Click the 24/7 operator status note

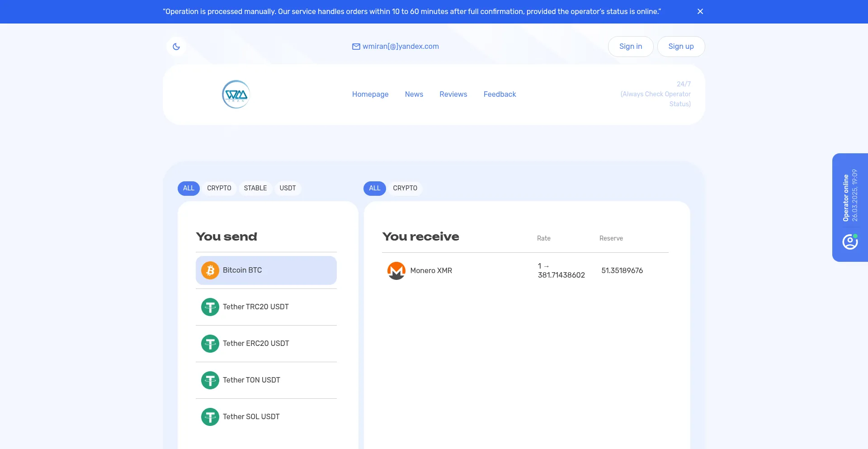[x=656, y=94]
